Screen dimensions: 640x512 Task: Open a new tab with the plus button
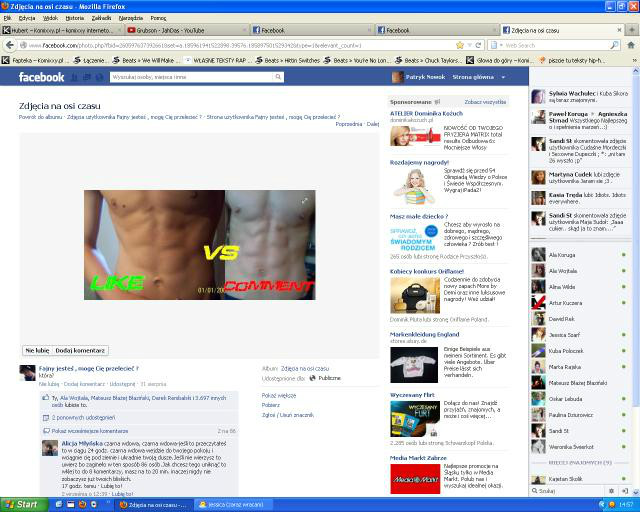(x=631, y=30)
